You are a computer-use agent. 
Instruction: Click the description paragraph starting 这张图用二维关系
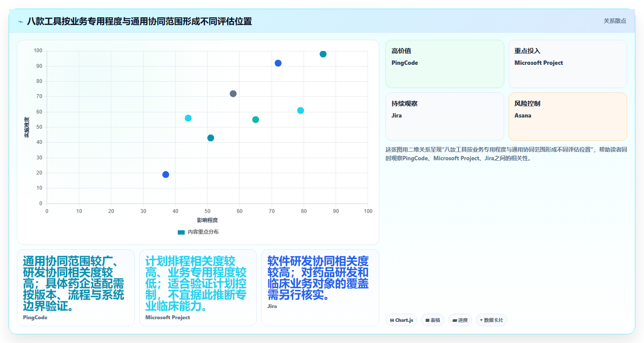click(506, 154)
